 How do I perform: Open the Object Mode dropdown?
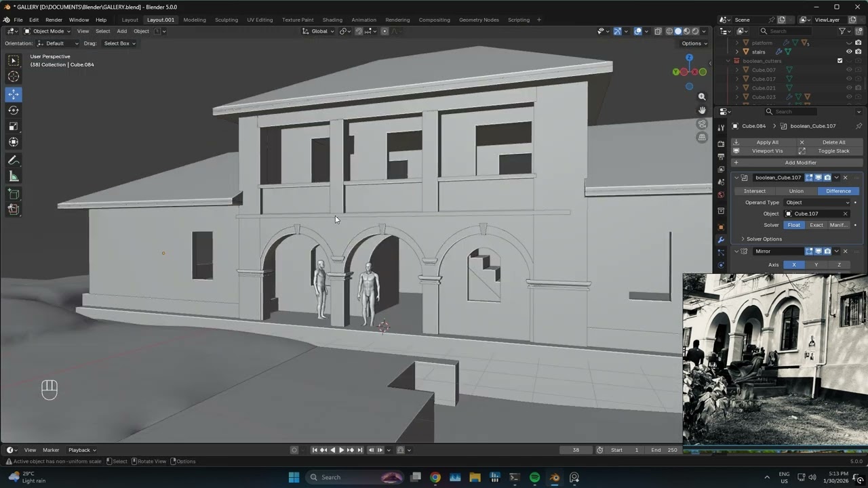coord(47,31)
